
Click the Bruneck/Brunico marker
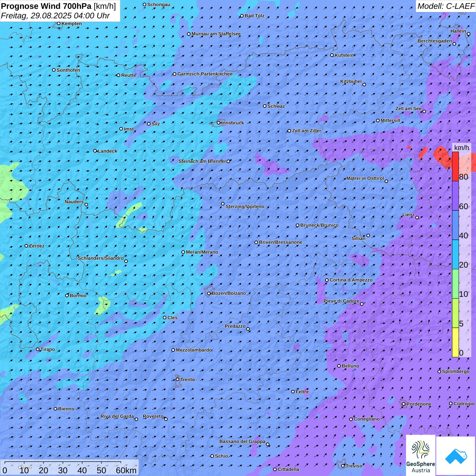(297, 225)
